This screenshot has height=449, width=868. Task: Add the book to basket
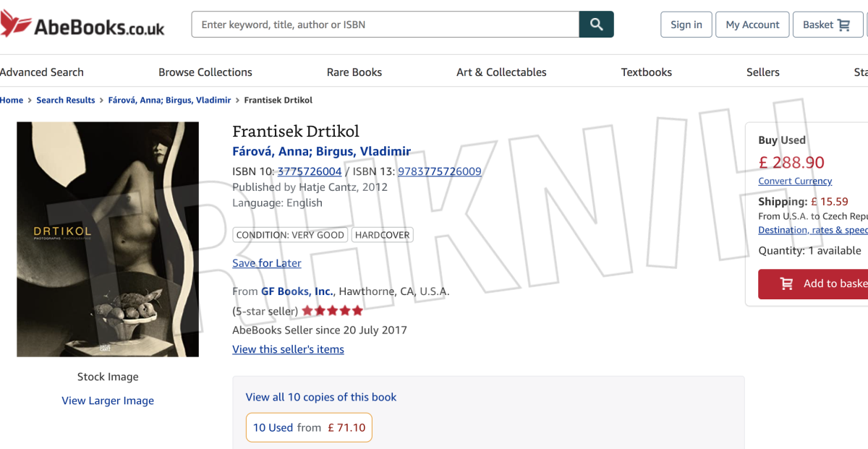click(x=813, y=284)
